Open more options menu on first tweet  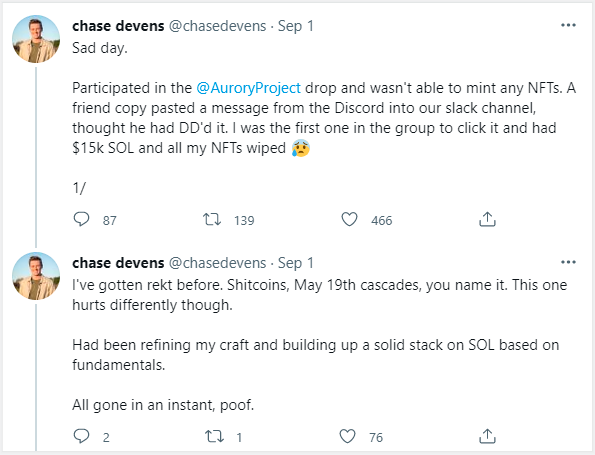[568, 25]
